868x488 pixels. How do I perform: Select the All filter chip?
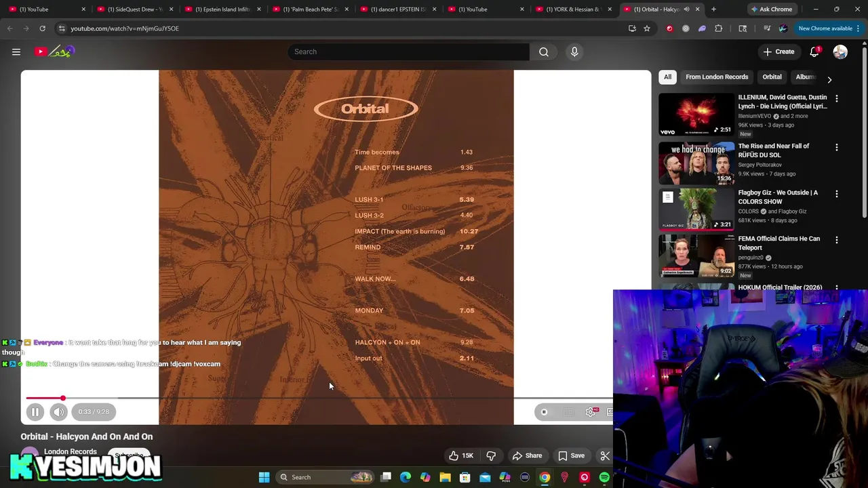click(667, 77)
